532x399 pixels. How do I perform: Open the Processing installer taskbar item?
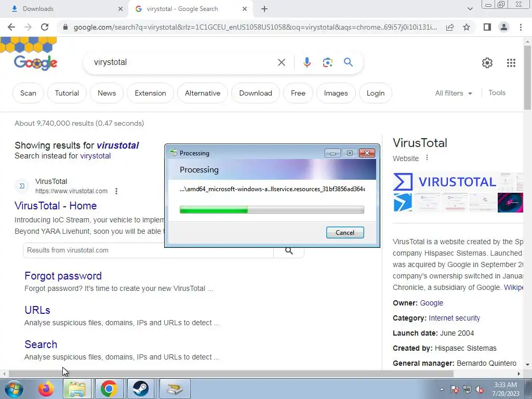tap(175, 389)
